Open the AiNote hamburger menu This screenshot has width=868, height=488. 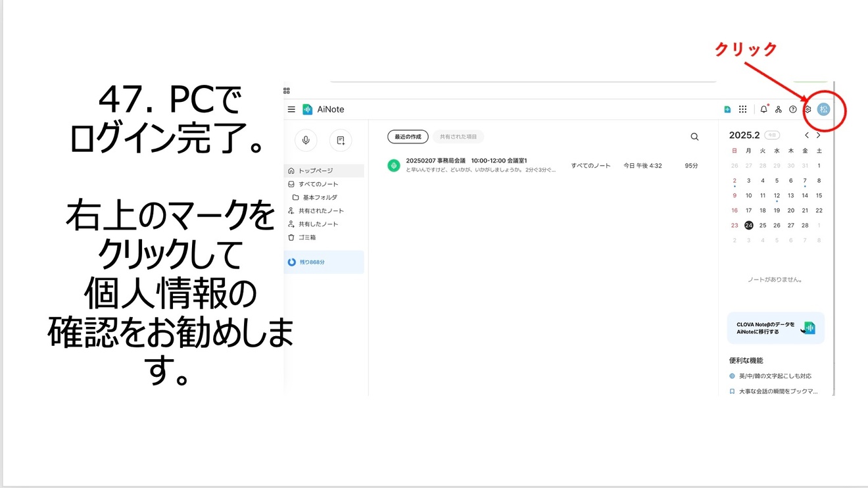pos(291,109)
